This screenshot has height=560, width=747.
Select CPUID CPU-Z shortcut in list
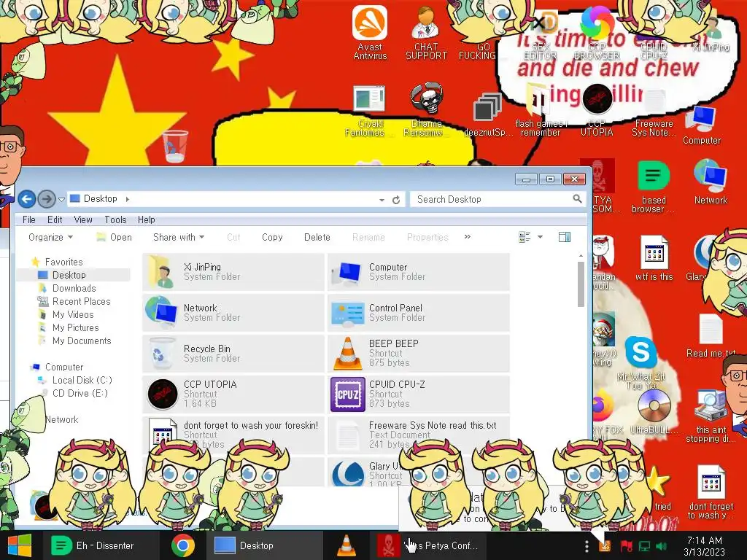[x=418, y=394]
